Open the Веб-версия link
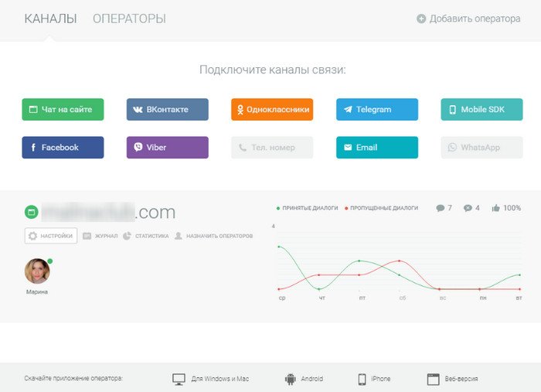Image resolution: width=541 pixels, height=392 pixels. pos(461,379)
